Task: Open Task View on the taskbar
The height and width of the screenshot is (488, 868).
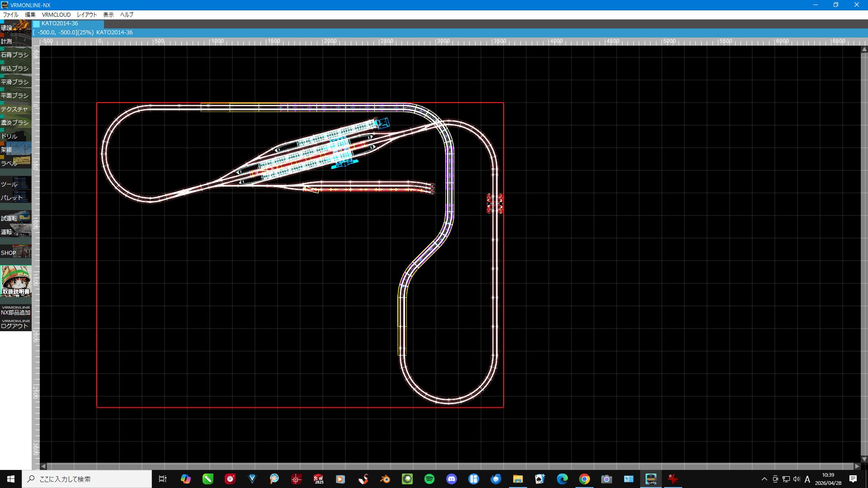Action: pyautogui.click(x=163, y=479)
